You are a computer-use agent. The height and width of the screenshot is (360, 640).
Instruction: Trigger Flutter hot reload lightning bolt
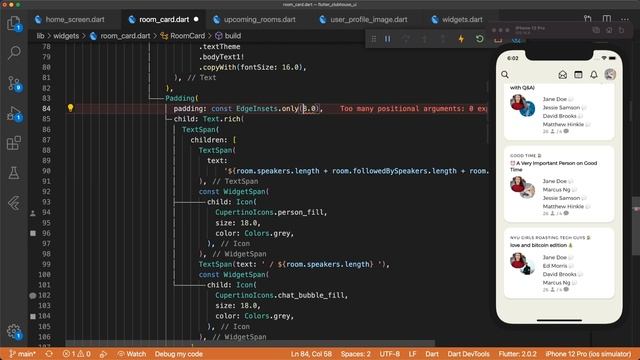[x=461, y=39]
